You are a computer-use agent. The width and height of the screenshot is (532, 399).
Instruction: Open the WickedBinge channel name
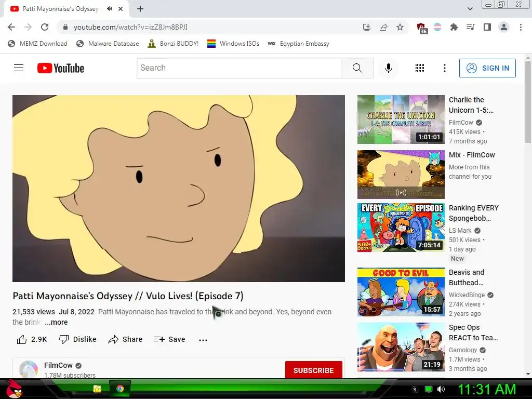point(467,295)
